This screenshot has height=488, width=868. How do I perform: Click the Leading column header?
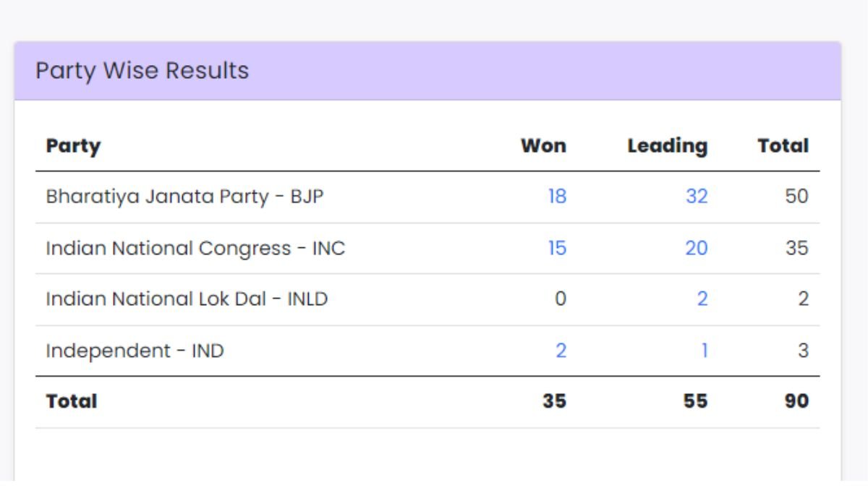point(668,146)
